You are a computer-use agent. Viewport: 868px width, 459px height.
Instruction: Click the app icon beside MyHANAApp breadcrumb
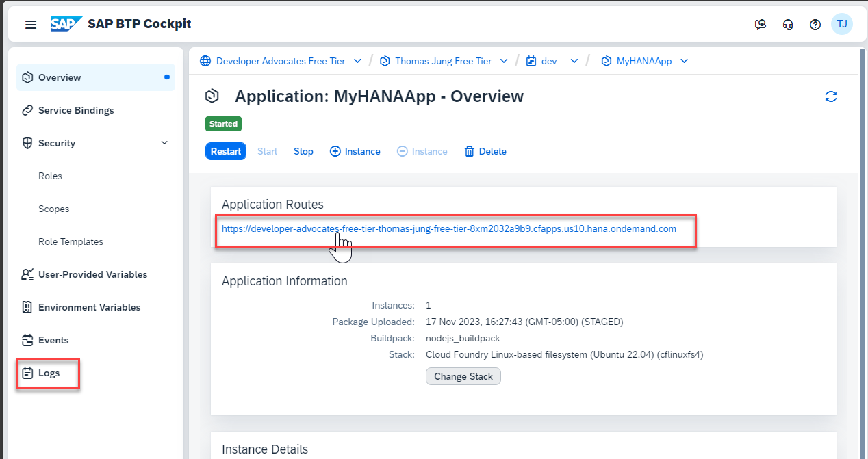coord(606,61)
